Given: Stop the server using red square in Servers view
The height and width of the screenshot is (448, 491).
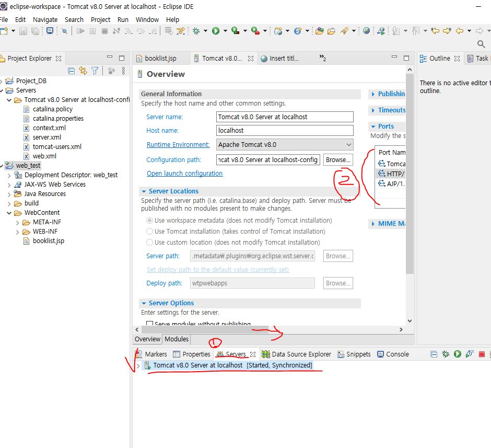Looking at the screenshot, I should pyautogui.click(x=482, y=354).
